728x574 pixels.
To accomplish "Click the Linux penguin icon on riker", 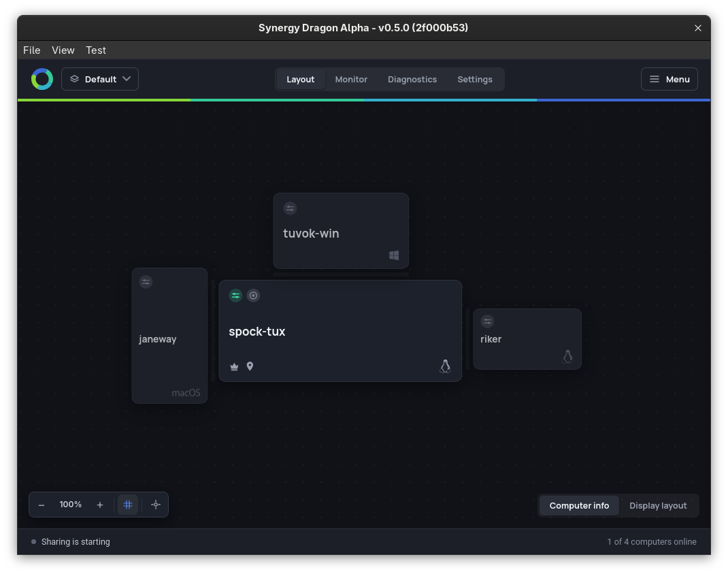I will pyautogui.click(x=567, y=357).
